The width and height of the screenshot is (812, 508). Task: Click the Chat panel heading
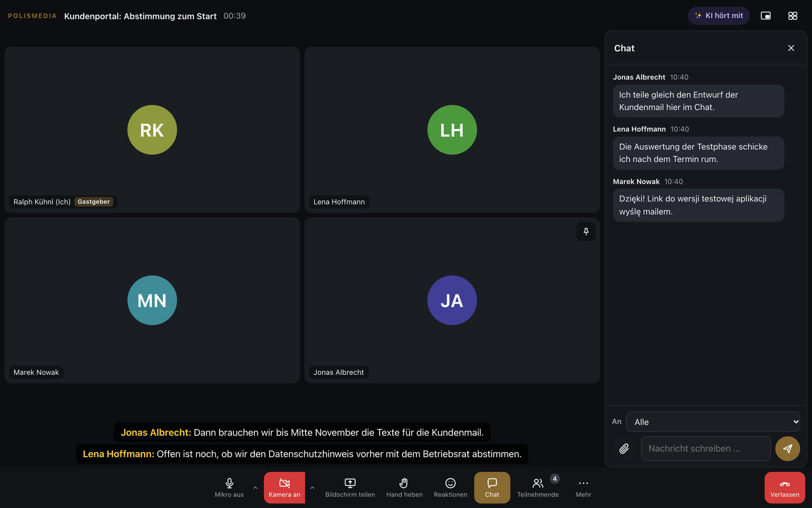click(x=624, y=48)
